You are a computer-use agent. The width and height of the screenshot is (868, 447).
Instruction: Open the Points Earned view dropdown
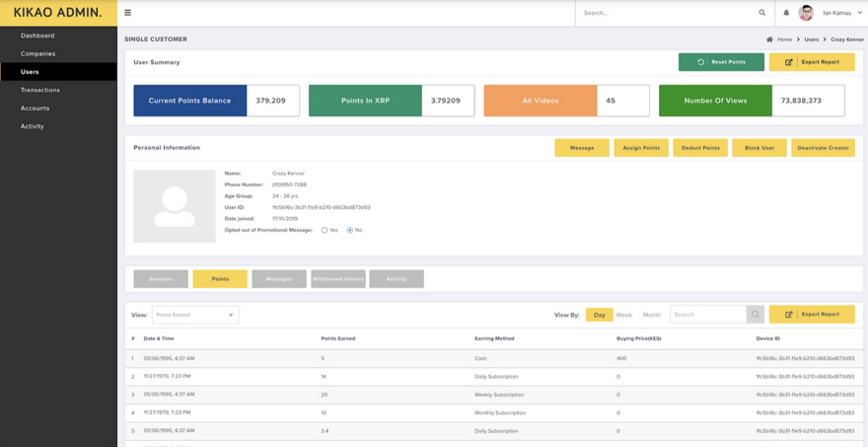pyautogui.click(x=195, y=315)
